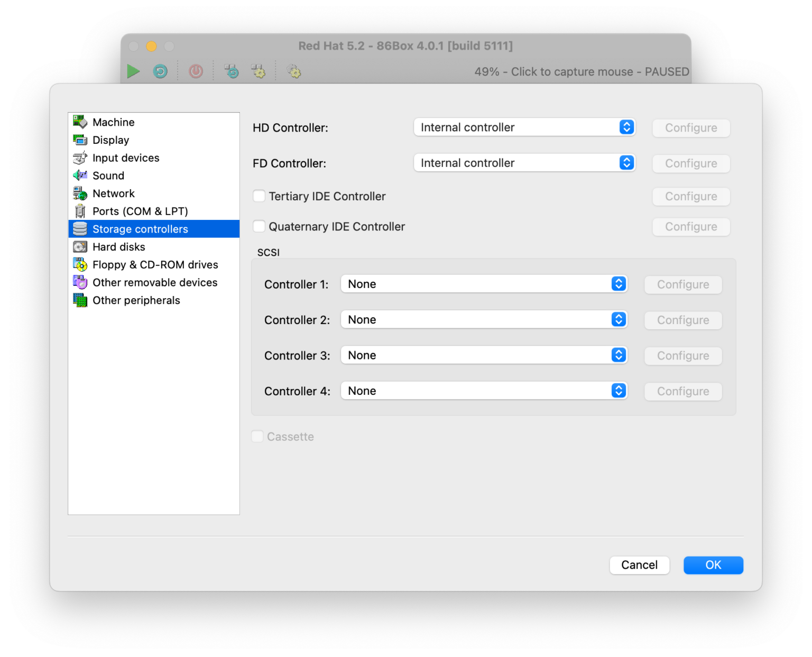Go to Ports (COM & LPT) settings

coord(140,211)
